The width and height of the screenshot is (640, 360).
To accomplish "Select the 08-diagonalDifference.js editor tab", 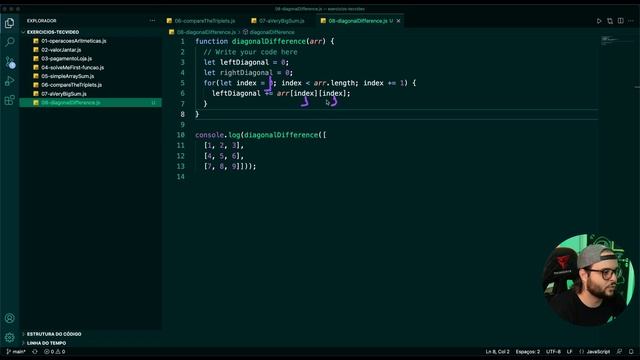I will tap(358, 21).
